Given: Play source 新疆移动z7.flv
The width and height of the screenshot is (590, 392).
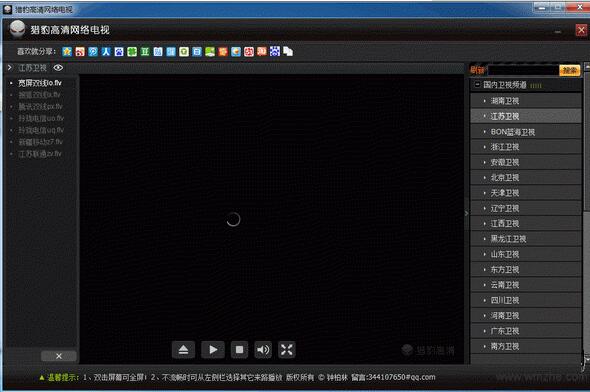Looking at the screenshot, I should tap(41, 142).
